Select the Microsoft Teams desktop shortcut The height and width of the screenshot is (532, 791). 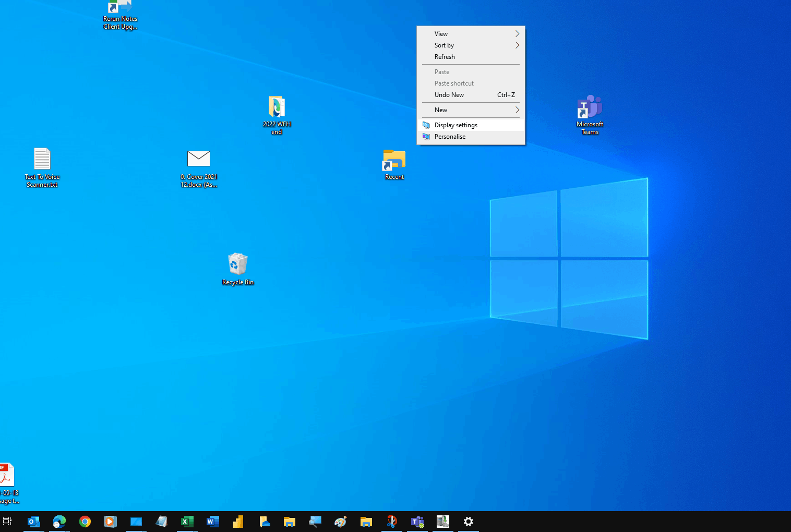click(x=590, y=115)
